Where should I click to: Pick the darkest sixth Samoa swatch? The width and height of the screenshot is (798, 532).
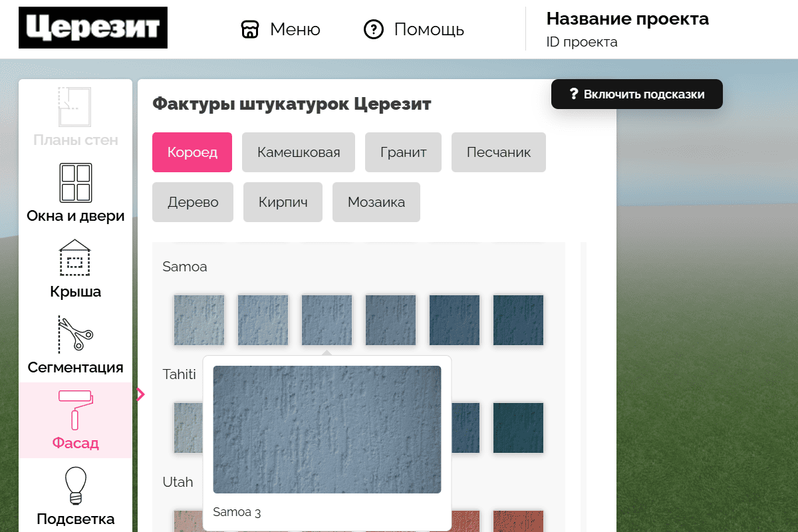(518, 320)
